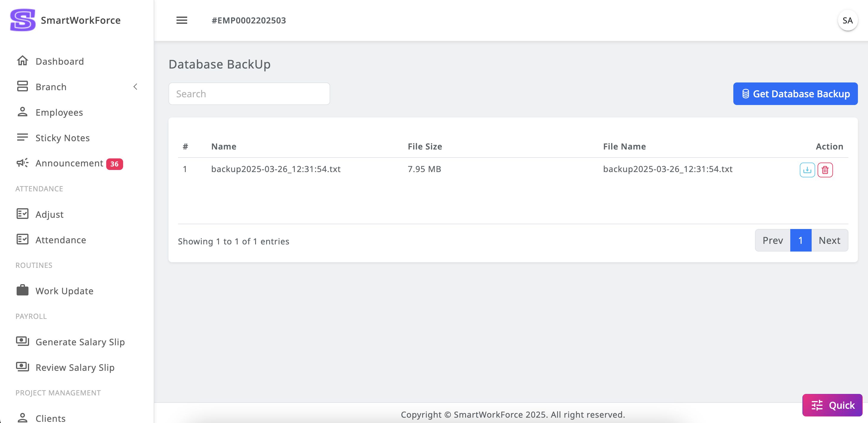Expand the Branch submenu chevron
This screenshot has width=868, height=423.
pos(135,87)
